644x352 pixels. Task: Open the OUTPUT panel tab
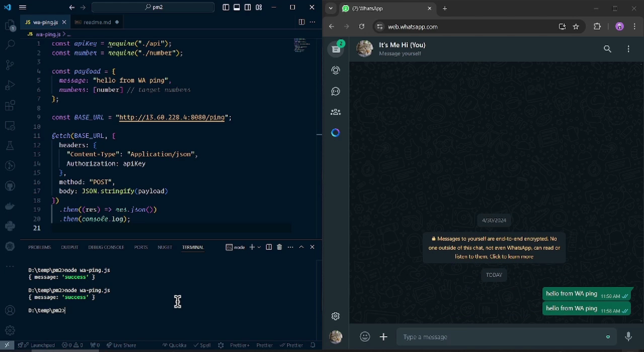(69, 247)
